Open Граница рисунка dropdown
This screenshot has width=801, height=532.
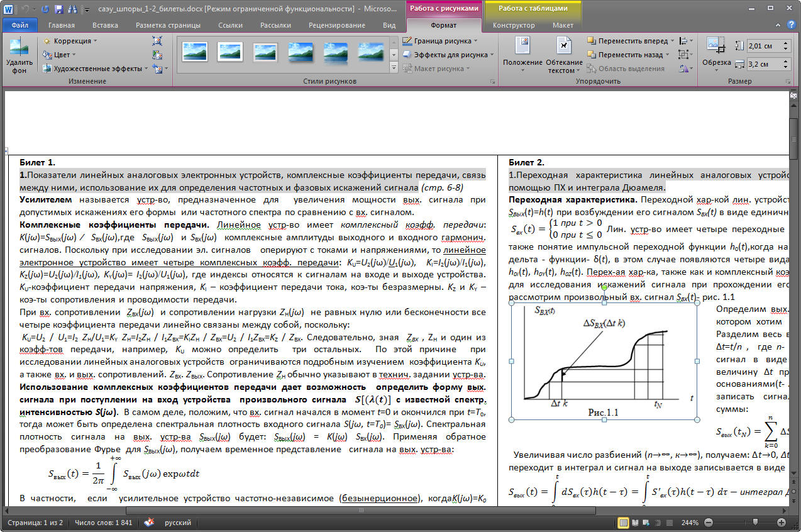[440, 41]
